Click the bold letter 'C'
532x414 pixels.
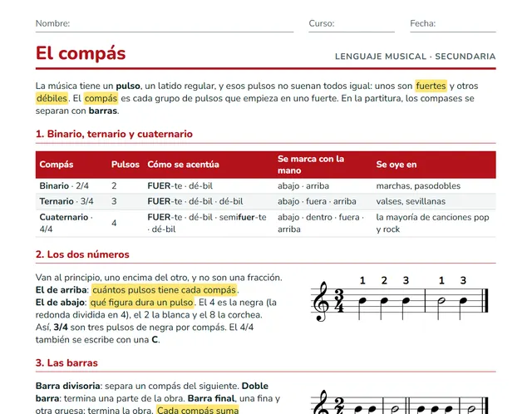[155, 340]
